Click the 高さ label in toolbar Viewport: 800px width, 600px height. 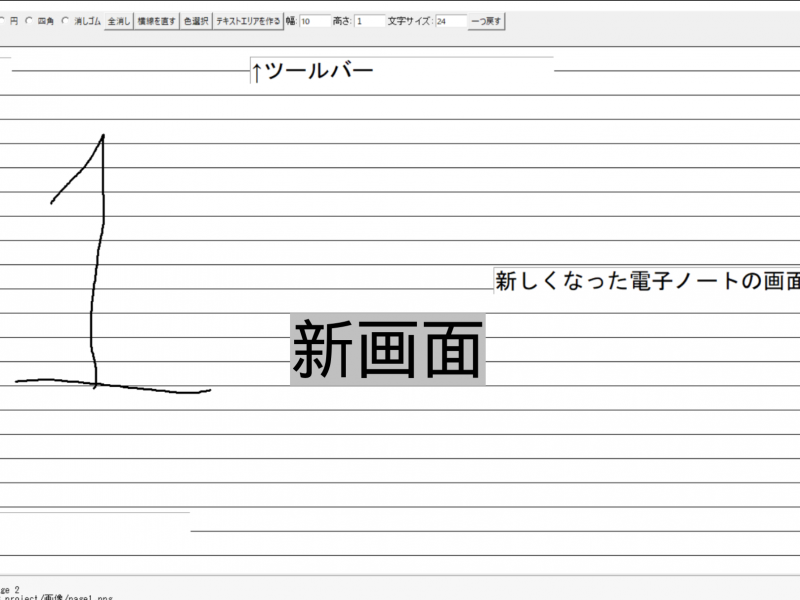click(341, 20)
